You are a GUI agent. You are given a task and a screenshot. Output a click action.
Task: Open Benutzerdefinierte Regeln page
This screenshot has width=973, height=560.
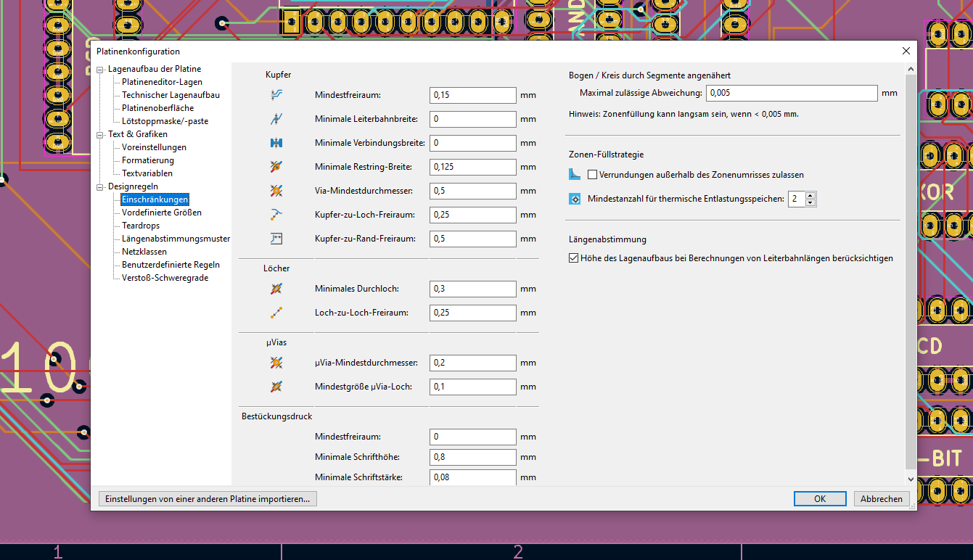coord(171,265)
